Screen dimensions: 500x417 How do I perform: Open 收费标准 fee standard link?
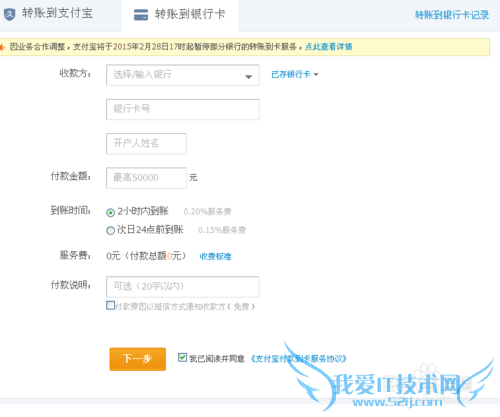(x=215, y=256)
